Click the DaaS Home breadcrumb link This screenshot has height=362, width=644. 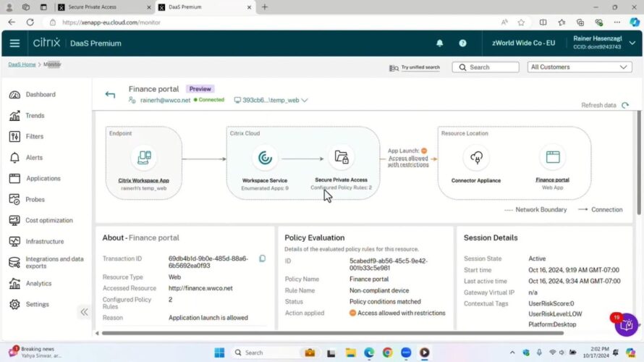click(x=22, y=64)
